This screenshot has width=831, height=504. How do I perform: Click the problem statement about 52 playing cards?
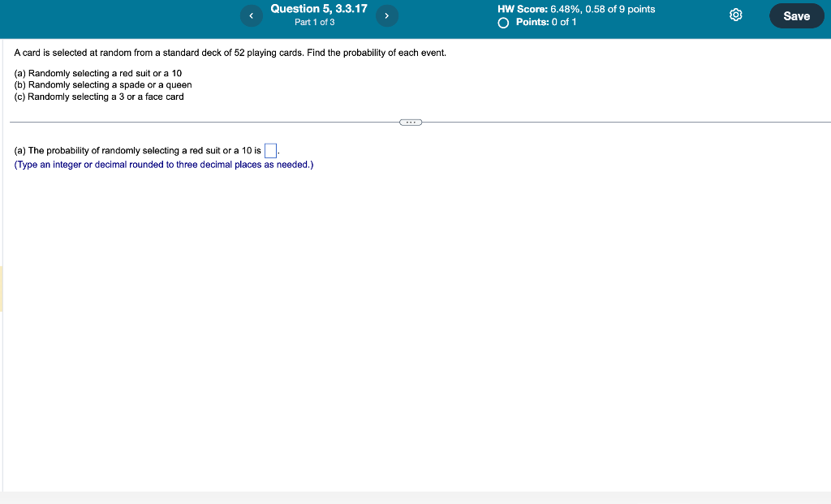click(230, 53)
